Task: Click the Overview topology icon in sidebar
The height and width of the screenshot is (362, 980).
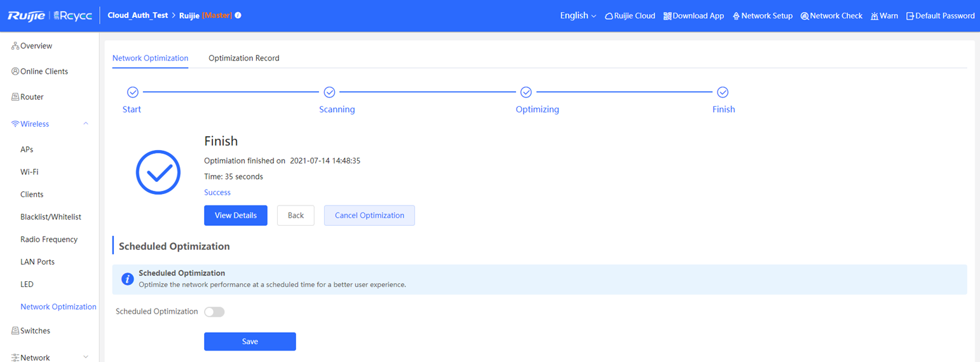Action: click(15, 46)
